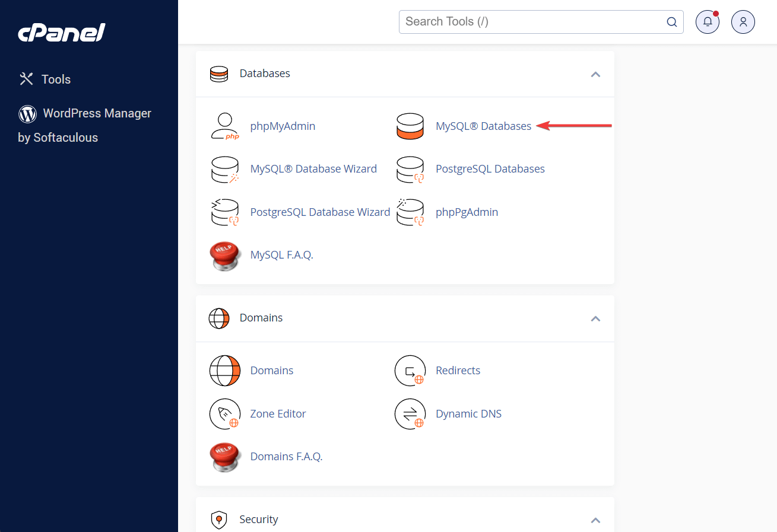
Task: Open the phpPgAdmin link
Action: click(x=467, y=212)
